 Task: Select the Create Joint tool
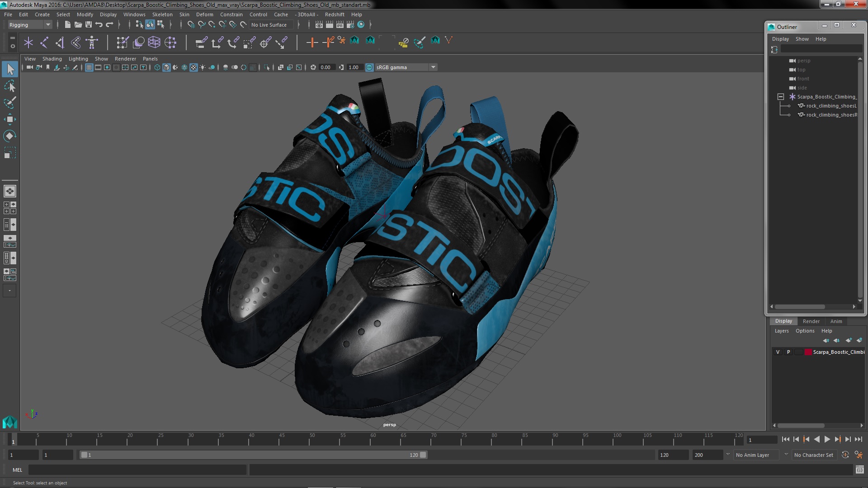click(44, 42)
